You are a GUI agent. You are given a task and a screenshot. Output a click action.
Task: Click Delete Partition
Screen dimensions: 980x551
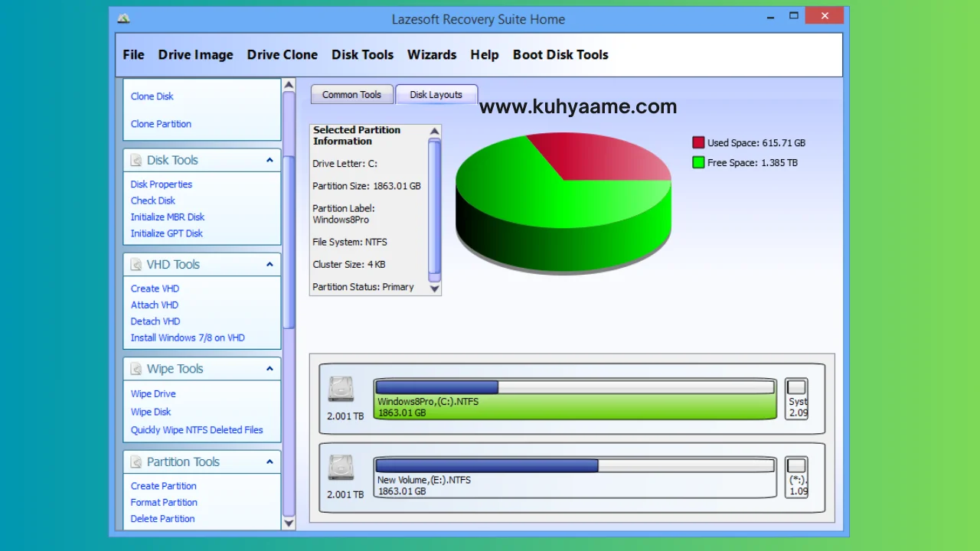[162, 519]
